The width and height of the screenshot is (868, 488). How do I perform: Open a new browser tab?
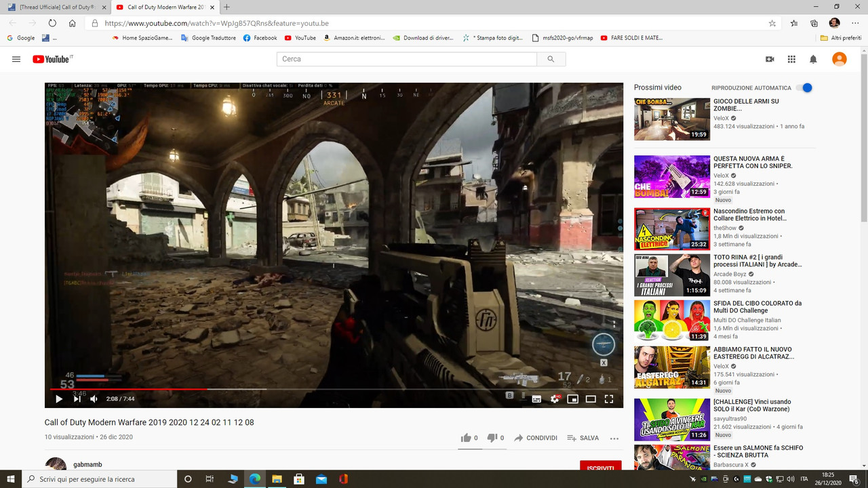coord(226,7)
